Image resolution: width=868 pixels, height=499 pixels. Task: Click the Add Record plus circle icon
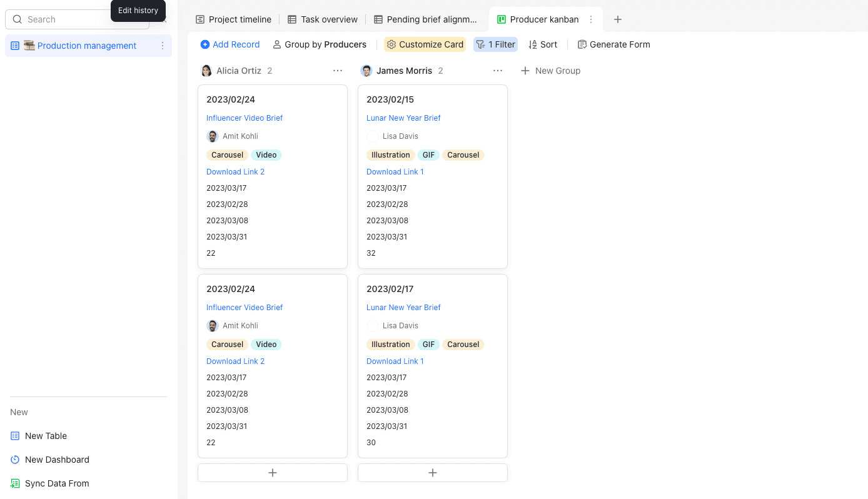point(205,44)
